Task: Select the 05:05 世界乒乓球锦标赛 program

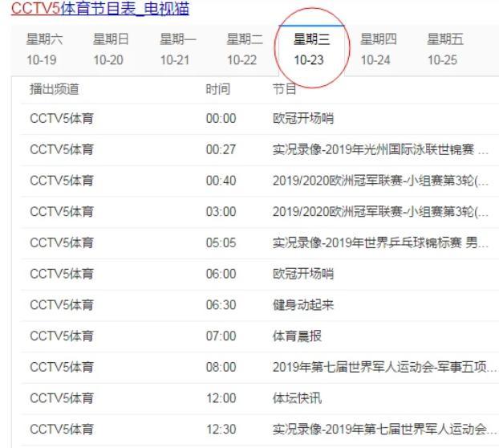Action: click(x=380, y=243)
